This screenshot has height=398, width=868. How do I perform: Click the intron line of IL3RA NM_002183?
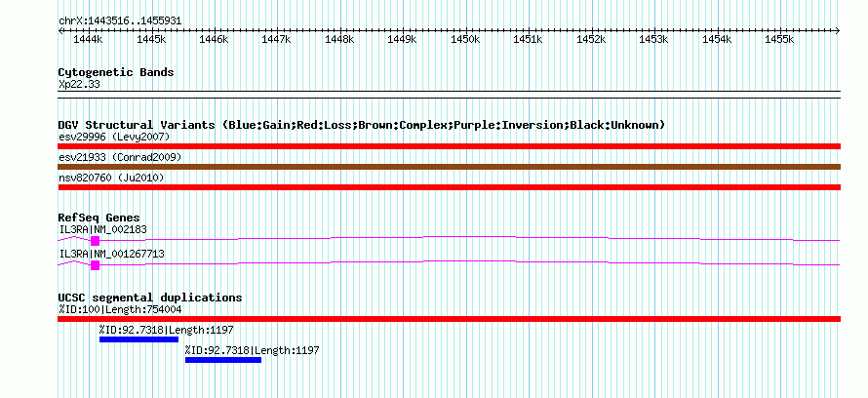469,238
